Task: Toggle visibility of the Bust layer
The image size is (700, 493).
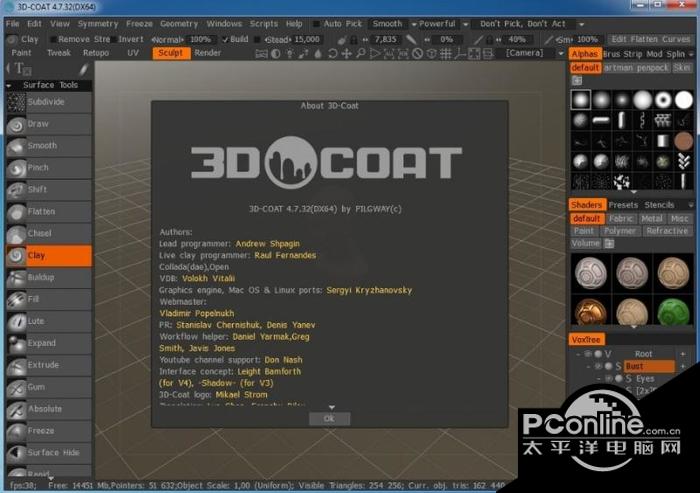Action: pyautogui.click(x=598, y=367)
